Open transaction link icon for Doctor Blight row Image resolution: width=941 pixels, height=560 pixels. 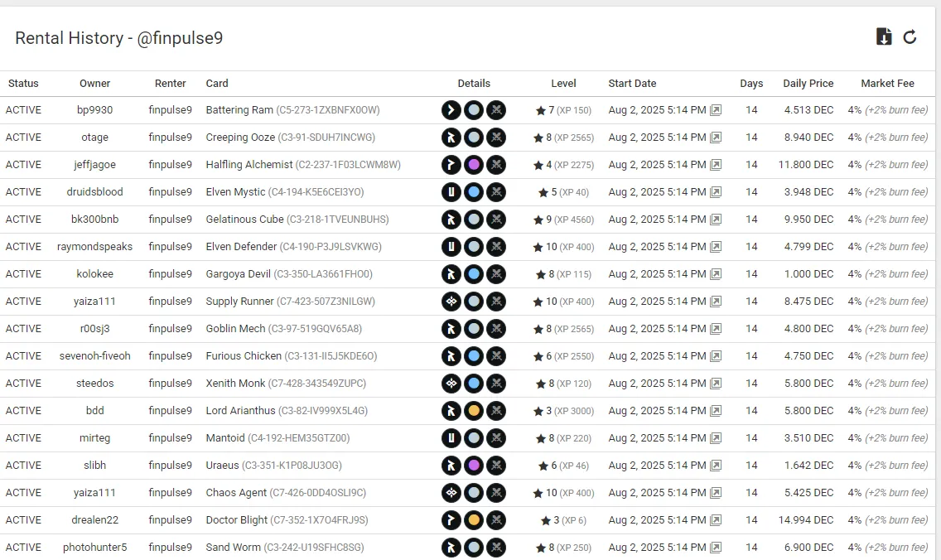tap(716, 519)
